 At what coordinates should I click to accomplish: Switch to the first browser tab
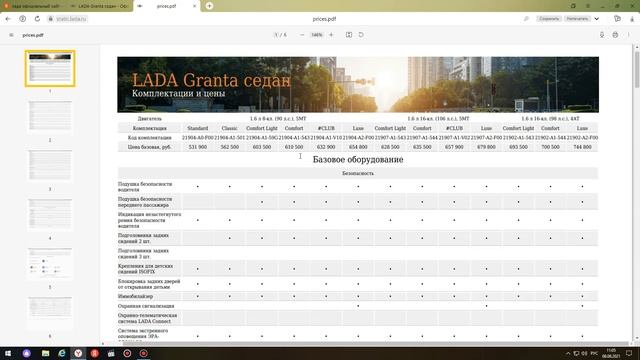pos(33,6)
